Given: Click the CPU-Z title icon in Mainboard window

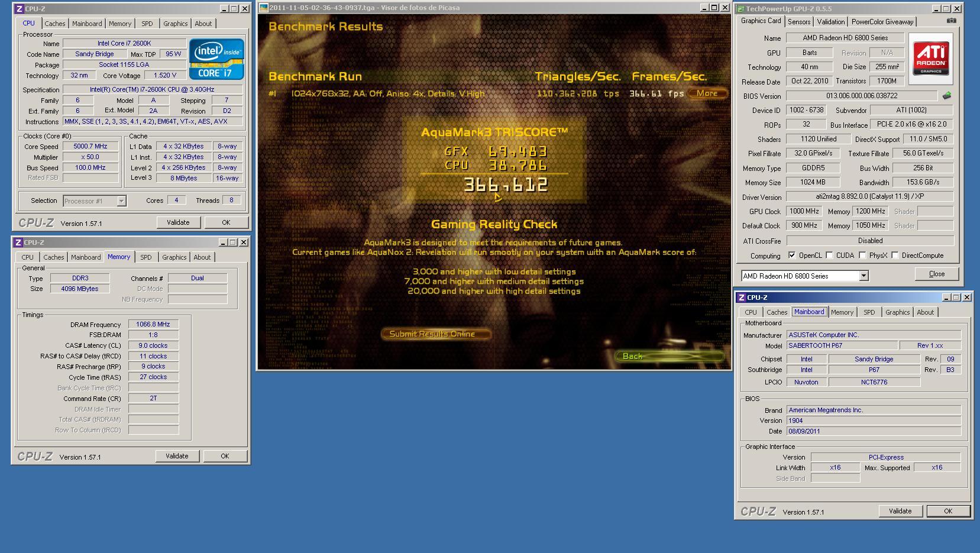Looking at the screenshot, I should pos(741,297).
